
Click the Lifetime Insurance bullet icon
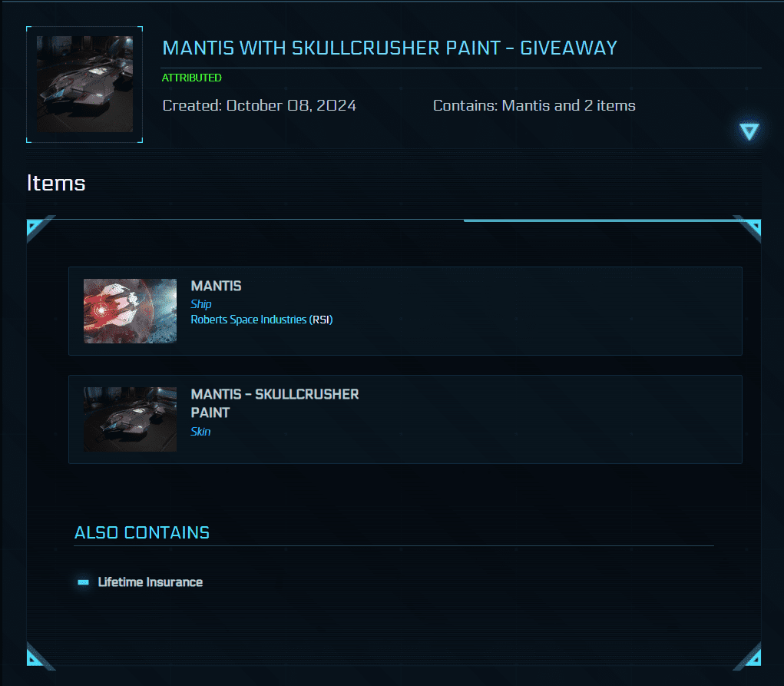click(x=83, y=582)
